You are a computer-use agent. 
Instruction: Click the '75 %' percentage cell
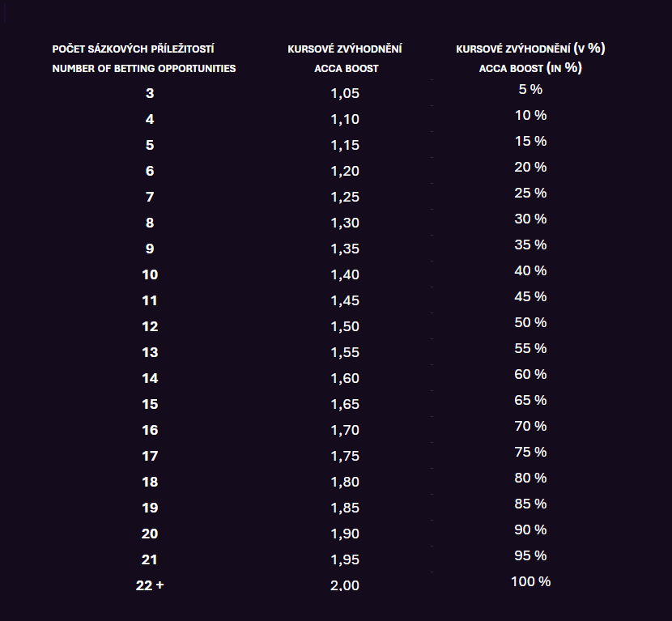530,452
